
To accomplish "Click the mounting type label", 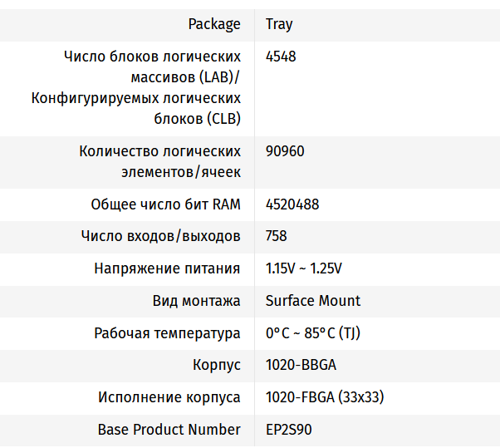I will point(196,301).
